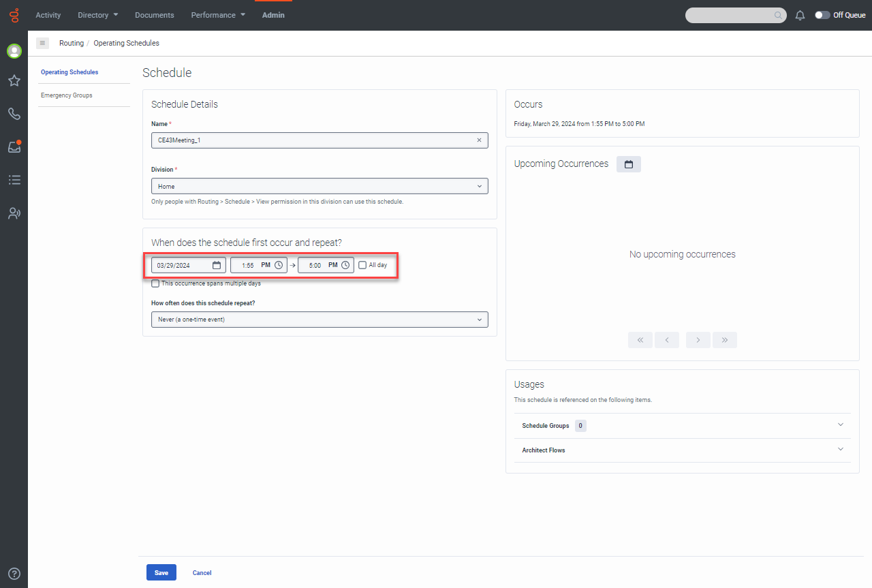
Task: Open the phone calls sidebar icon
Action: [x=14, y=114]
